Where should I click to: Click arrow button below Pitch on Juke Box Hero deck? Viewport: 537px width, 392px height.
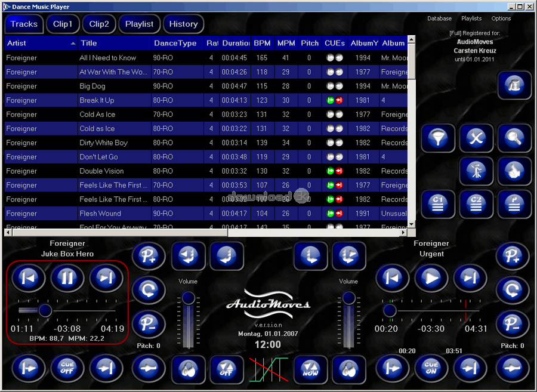(x=149, y=369)
